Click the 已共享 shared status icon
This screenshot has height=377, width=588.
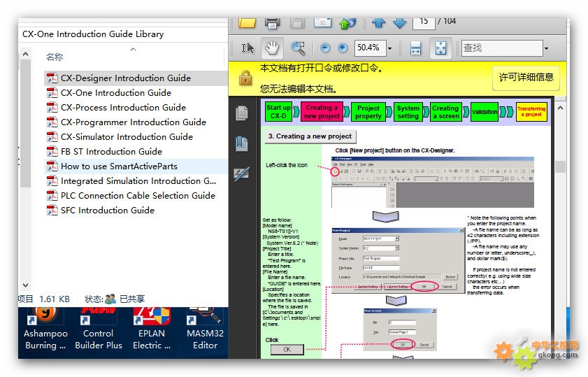(110, 299)
